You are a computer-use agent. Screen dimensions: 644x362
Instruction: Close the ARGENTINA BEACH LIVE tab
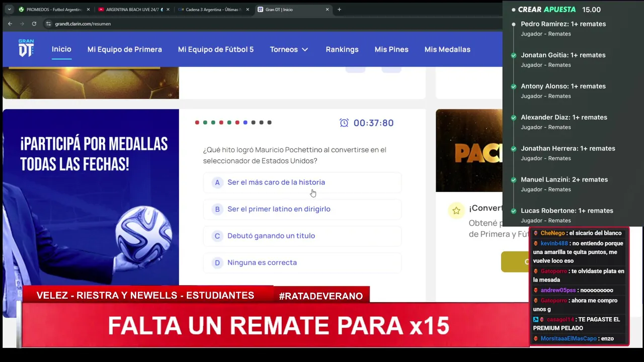tap(168, 10)
